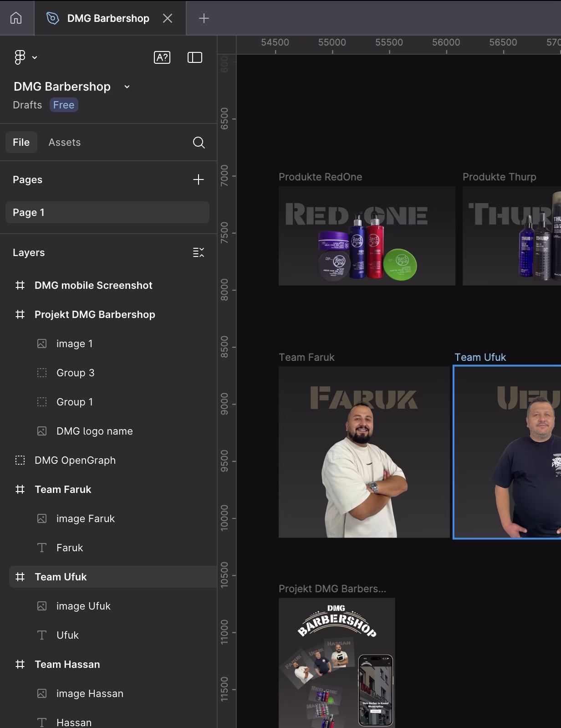Add a new page with plus icon
This screenshot has width=561, height=728.
point(199,179)
